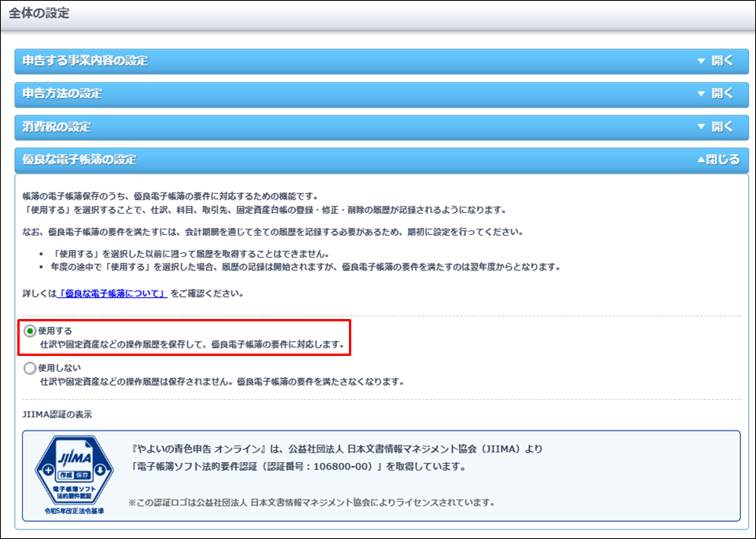Click the down triangle on 申告方法の設定

click(x=701, y=94)
